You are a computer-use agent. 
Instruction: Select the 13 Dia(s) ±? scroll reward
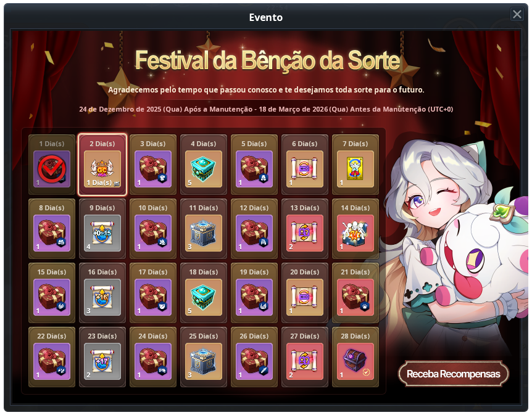pos(305,233)
